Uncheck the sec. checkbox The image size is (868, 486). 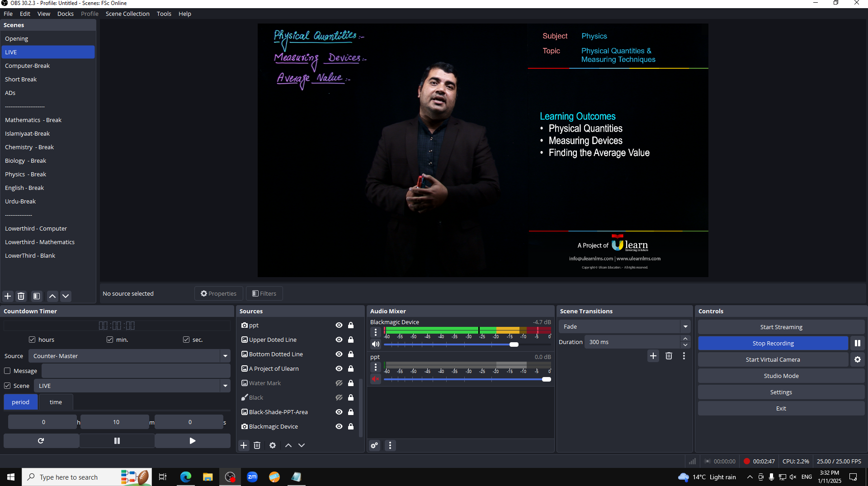coord(186,340)
